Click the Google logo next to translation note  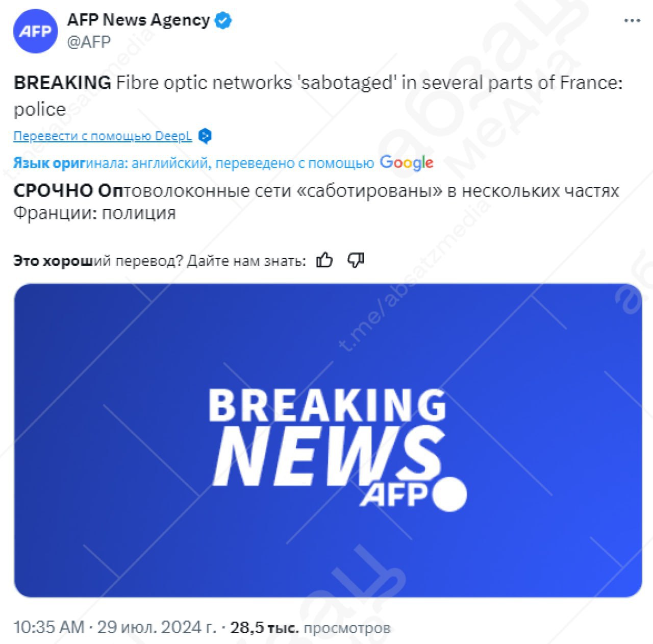tap(407, 163)
